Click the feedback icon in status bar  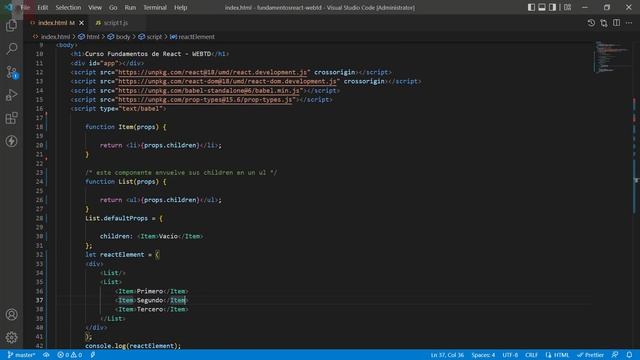pos(615,355)
